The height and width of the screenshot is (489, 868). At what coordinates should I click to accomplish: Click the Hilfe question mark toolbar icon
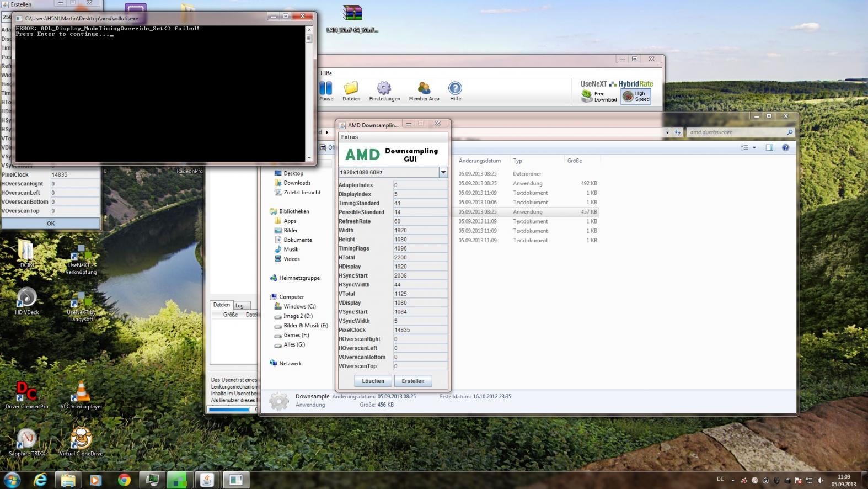(455, 91)
